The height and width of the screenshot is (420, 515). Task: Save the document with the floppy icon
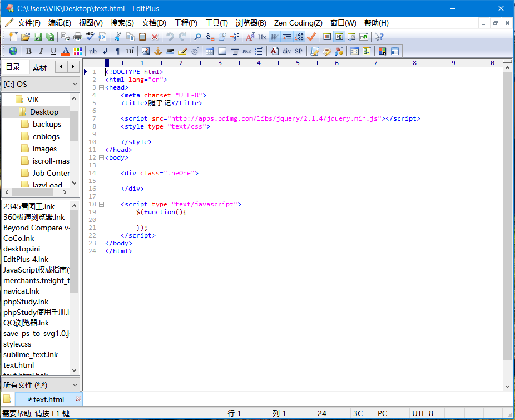pyautogui.click(x=38, y=37)
